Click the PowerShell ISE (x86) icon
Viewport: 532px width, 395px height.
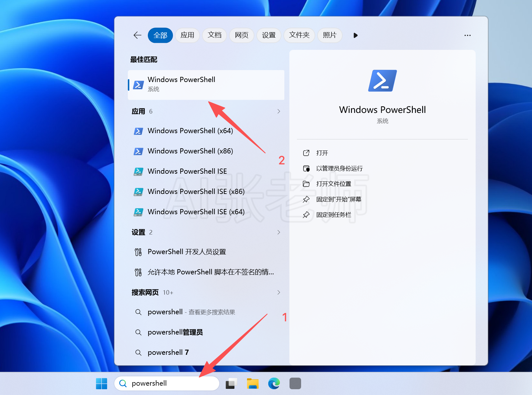(x=138, y=192)
